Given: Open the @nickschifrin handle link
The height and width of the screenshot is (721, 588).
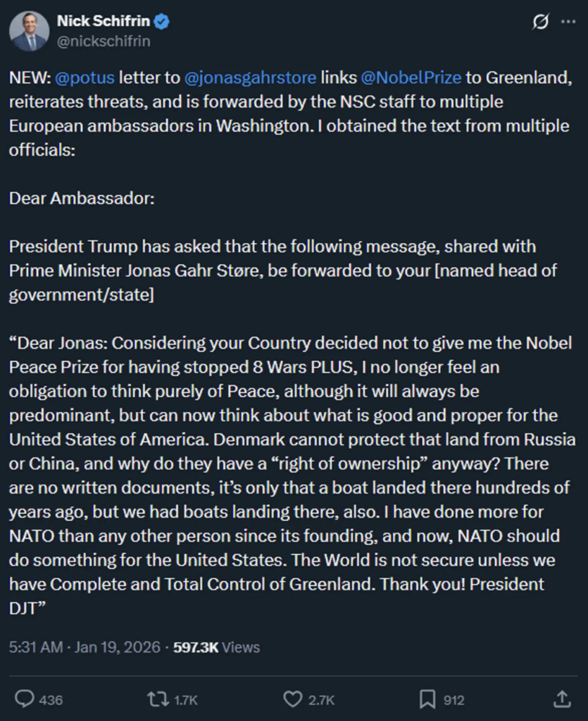Looking at the screenshot, I should [104, 41].
